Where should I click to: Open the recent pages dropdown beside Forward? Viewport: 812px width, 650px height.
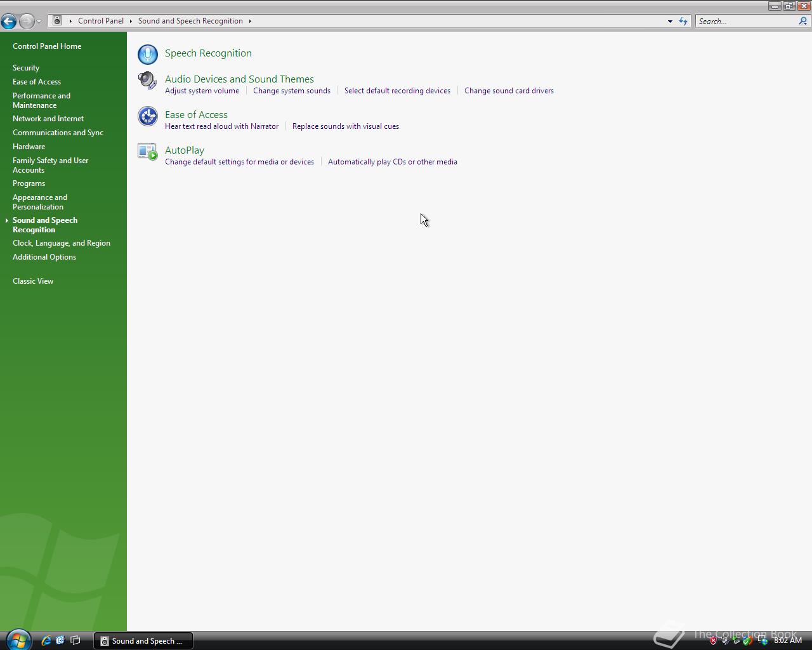click(39, 22)
